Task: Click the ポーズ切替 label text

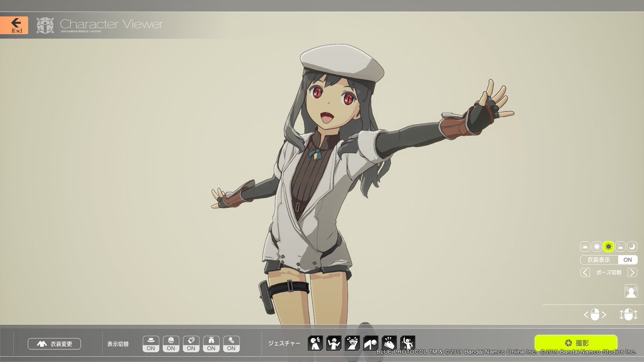Action: coord(609,272)
